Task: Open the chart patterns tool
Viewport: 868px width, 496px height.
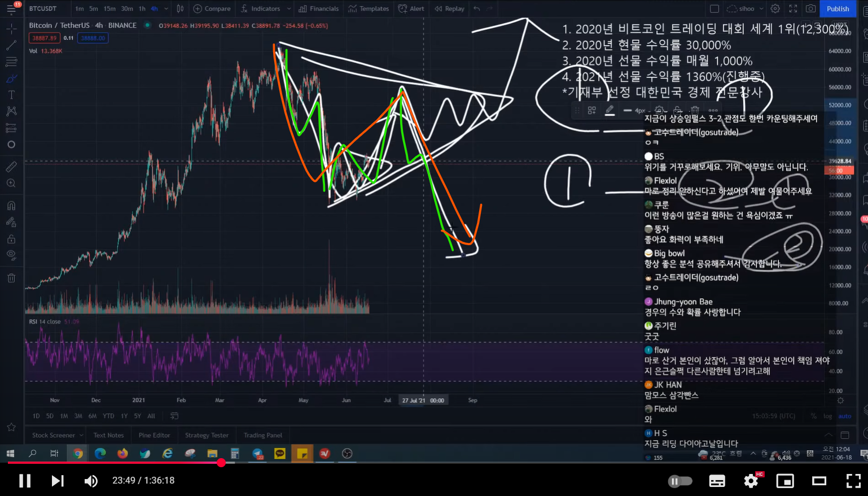Action: [x=11, y=111]
